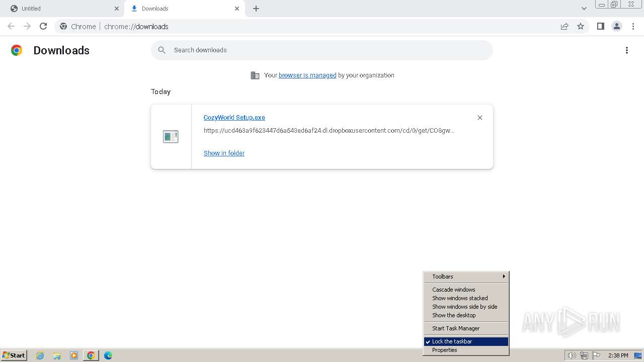Click the dropbox download URL text
Image resolution: width=644 pixels, height=362 pixels.
pos(329,131)
